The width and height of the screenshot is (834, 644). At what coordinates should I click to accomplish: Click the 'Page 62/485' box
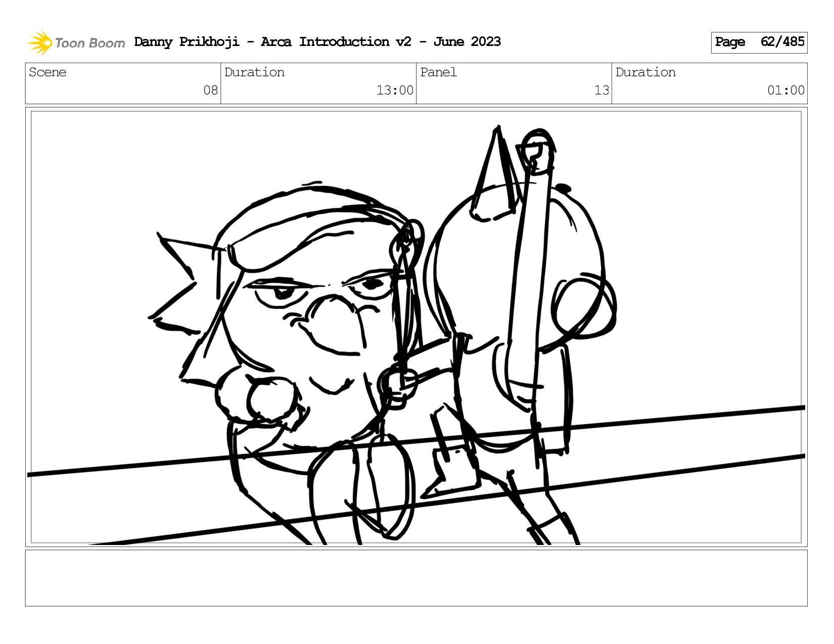point(759,42)
